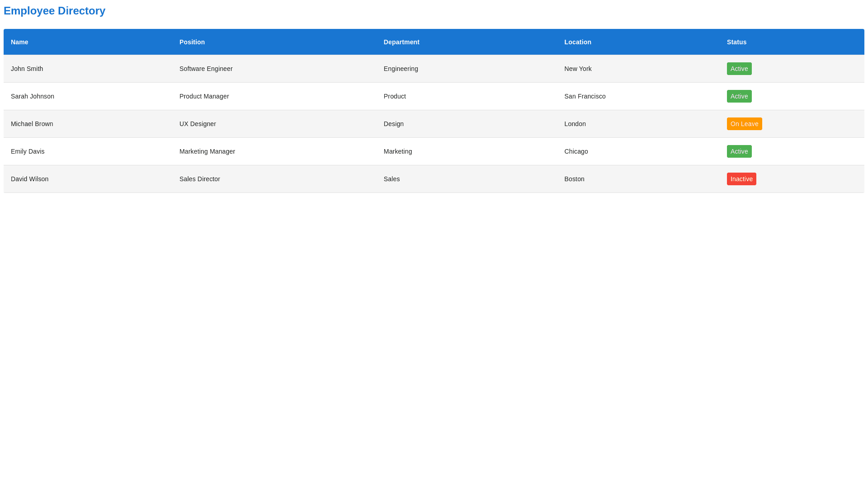Click the Status column header
The width and height of the screenshot is (868, 488).
[736, 42]
